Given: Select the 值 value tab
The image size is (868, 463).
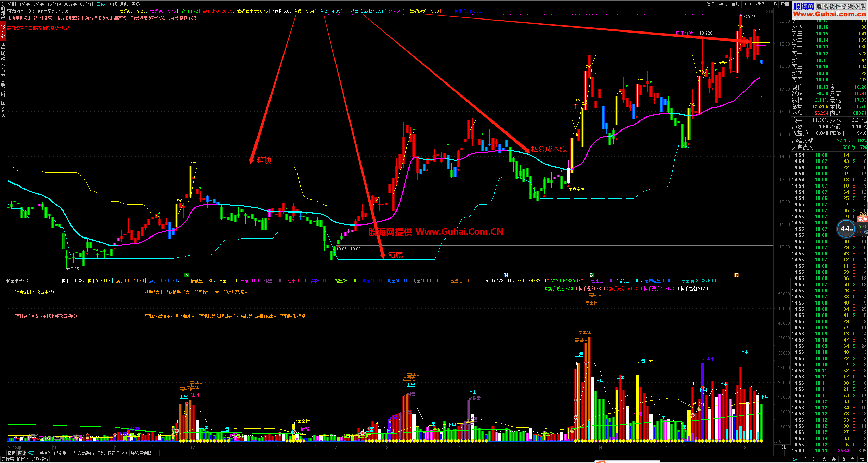Looking at the screenshot, I should [843, 459].
